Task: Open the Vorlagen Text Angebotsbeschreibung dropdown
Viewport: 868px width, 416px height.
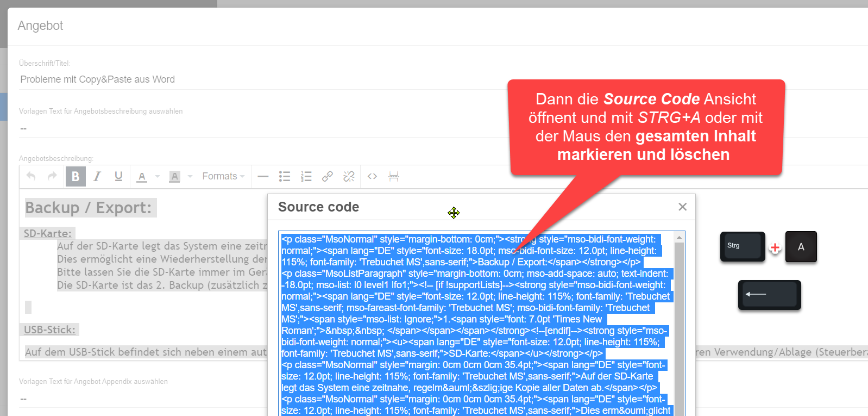Action: point(443,128)
